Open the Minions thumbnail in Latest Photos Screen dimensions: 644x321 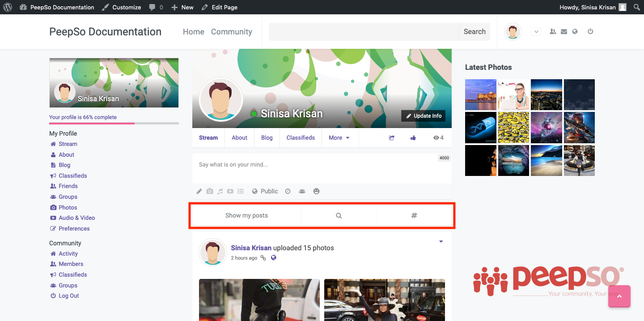click(514, 128)
